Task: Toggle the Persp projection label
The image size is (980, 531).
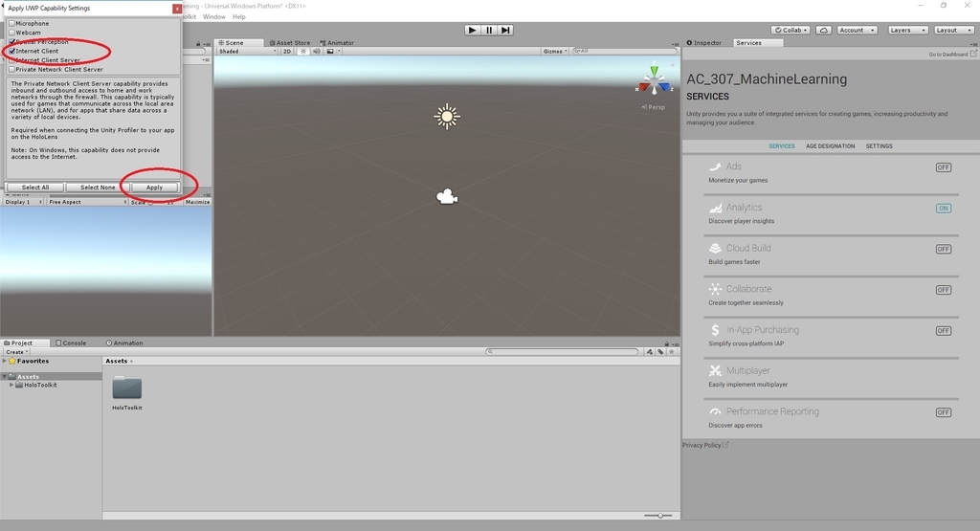Action: coord(654,107)
